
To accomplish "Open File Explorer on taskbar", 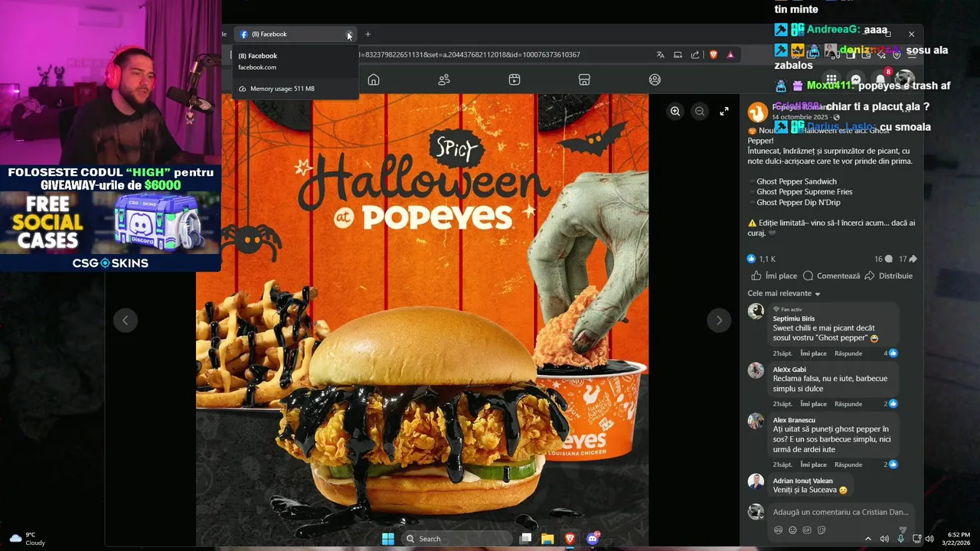I will (547, 539).
